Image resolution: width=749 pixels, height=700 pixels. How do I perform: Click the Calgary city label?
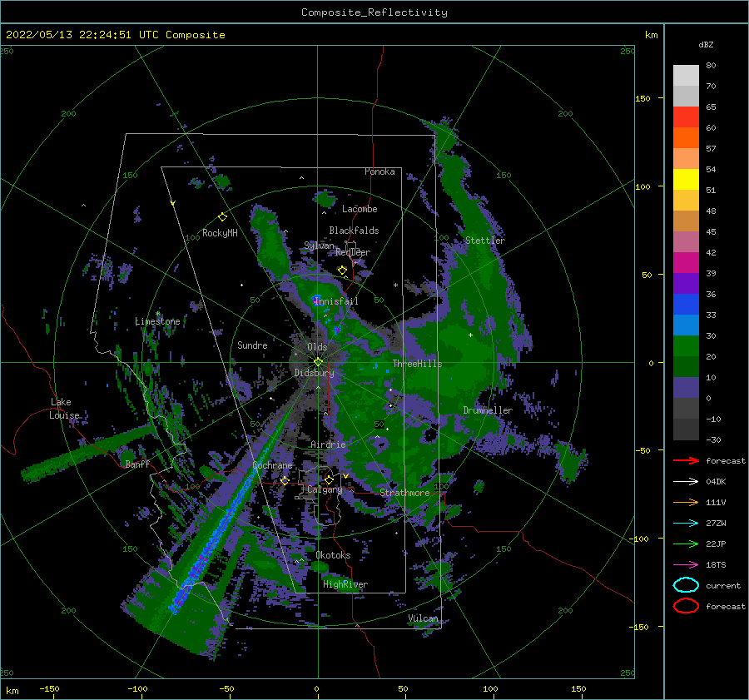point(325,489)
